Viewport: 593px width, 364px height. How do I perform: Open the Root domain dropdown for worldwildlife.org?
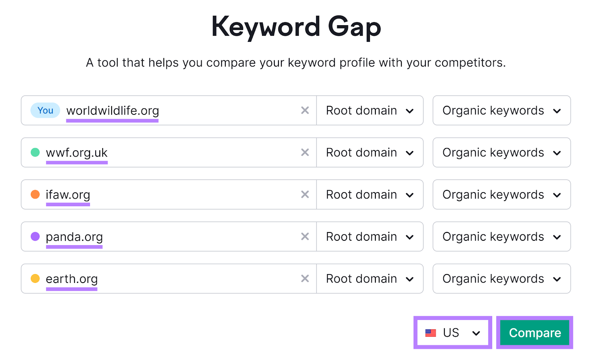[x=370, y=110]
